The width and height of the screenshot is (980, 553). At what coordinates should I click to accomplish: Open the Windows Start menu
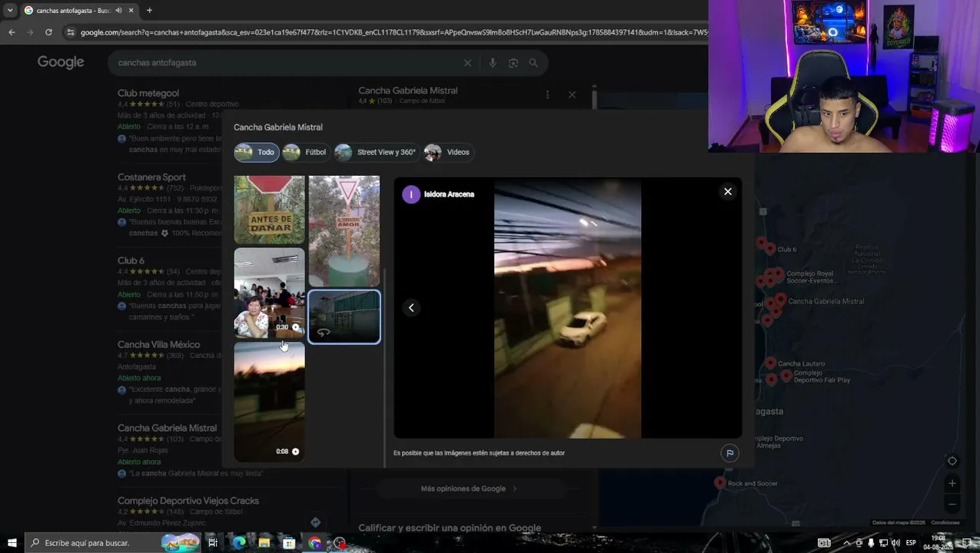pos(12,543)
